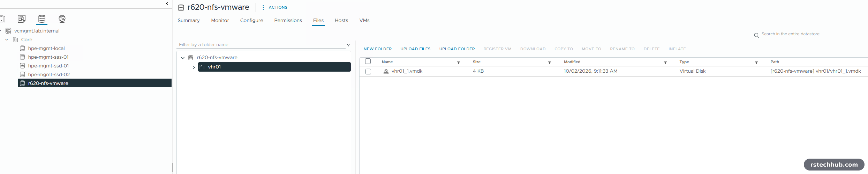Screen dimensions: 868x174
Task: Click the vhr01_1.vmdk virtual disk icon
Action: click(386, 71)
